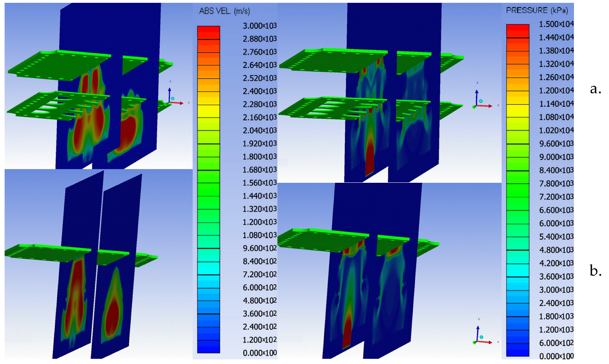Click the yellow band in pressure legend

point(518,110)
